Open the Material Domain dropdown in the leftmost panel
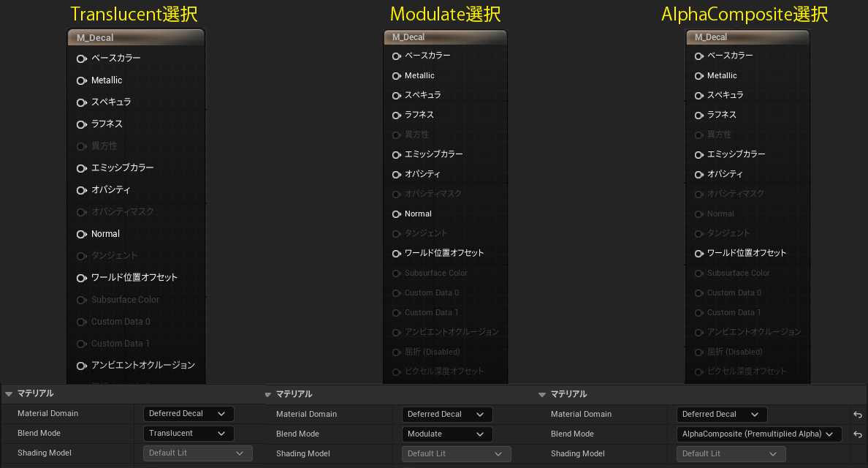The width and height of the screenshot is (868, 468). [188, 413]
